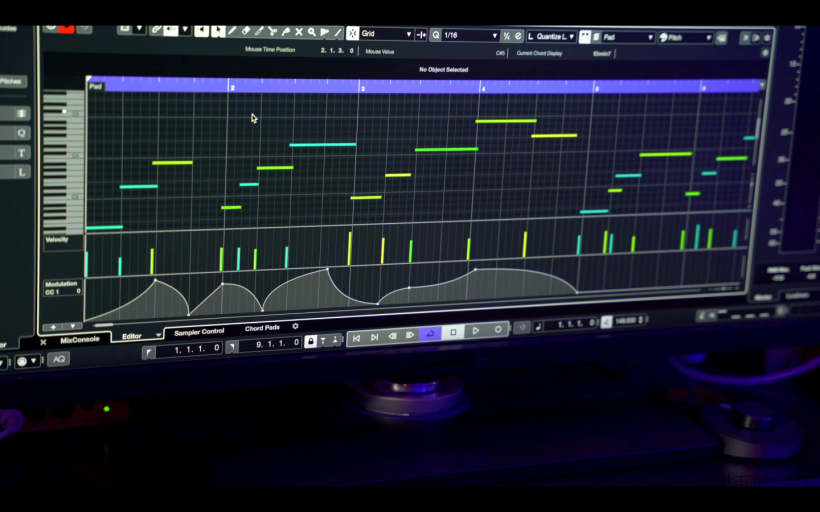The image size is (820, 512).
Task: Add a controller lane with plus button
Action: pos(53,327)
